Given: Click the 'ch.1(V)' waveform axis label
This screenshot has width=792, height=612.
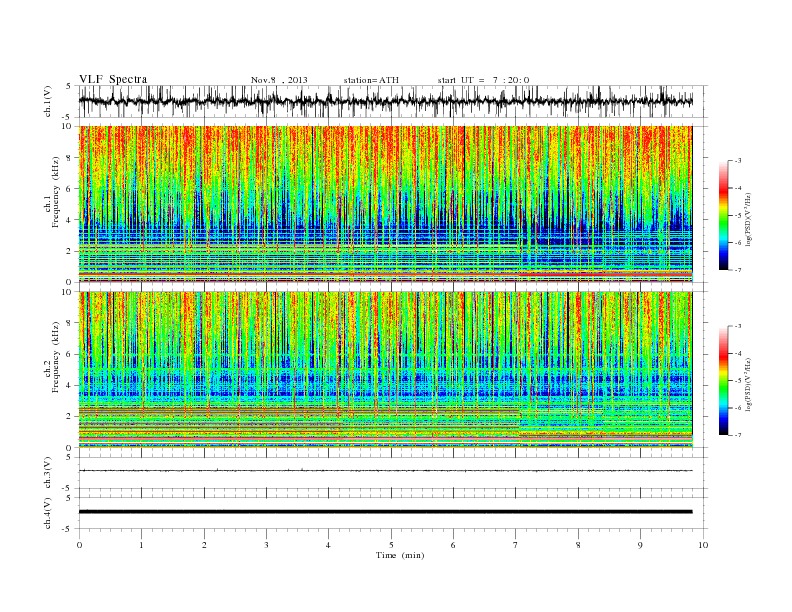Looking at the screenshot, I should coord(48,101).
